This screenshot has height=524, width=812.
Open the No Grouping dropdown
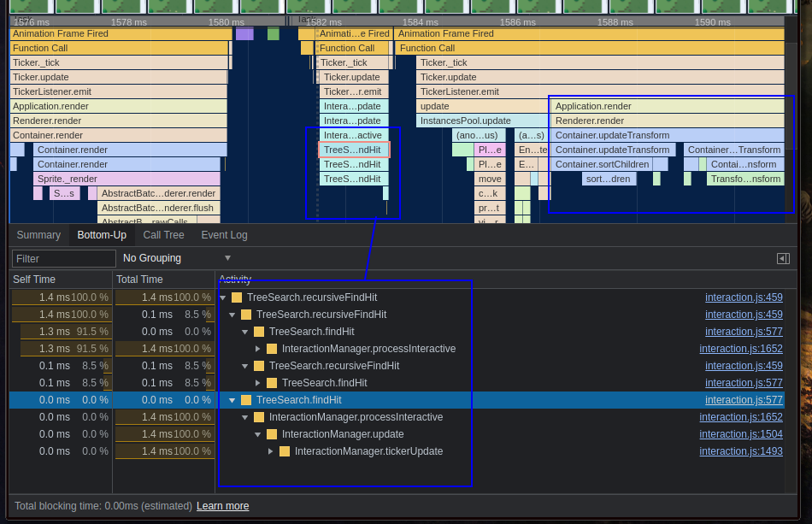click(x=177, y=258)
